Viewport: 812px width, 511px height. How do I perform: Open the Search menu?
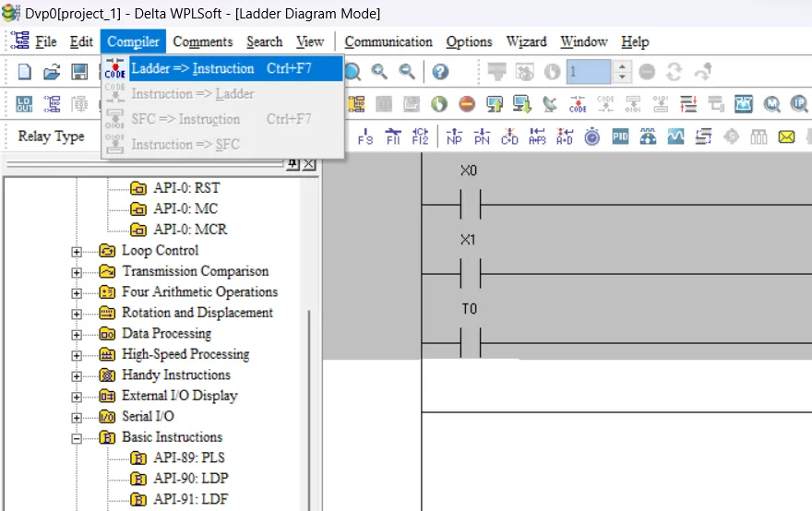[x=264, y=42]
